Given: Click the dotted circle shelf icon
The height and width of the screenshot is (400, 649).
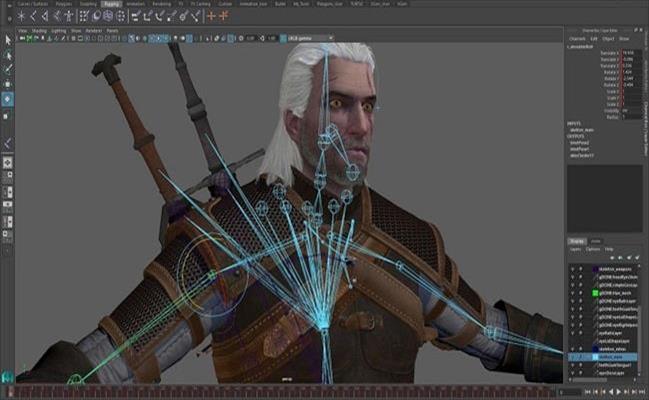Looking at the screenshot, I should coord(120,16).
